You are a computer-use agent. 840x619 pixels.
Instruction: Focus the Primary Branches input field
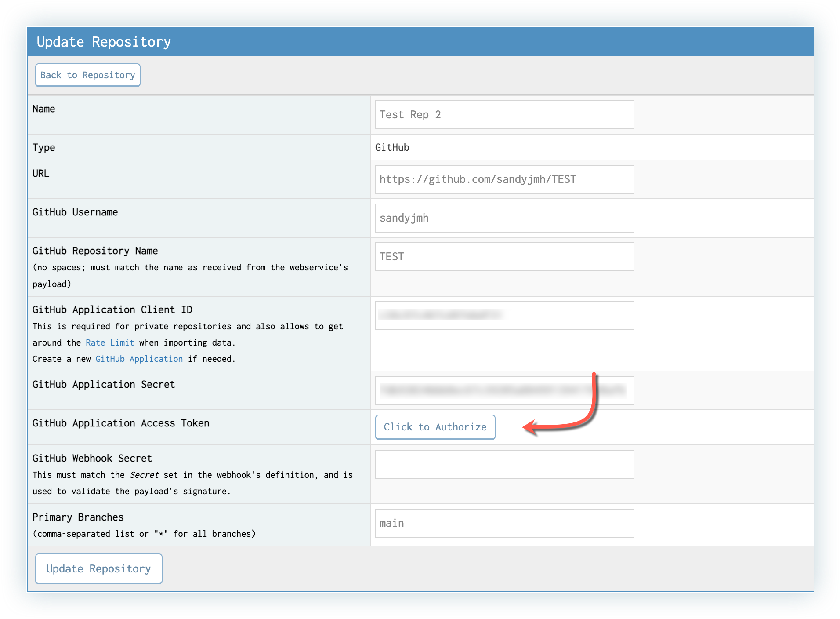coord(505,523)
